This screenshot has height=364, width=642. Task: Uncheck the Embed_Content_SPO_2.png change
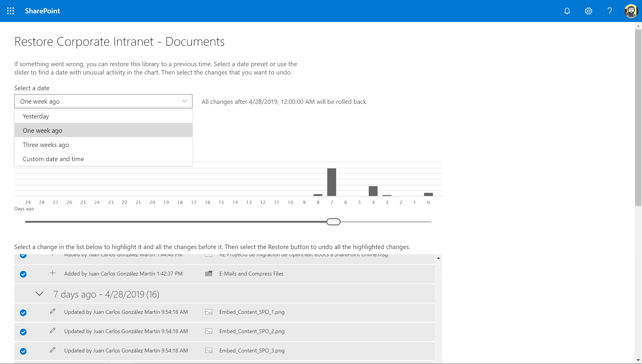click(23, 332)
